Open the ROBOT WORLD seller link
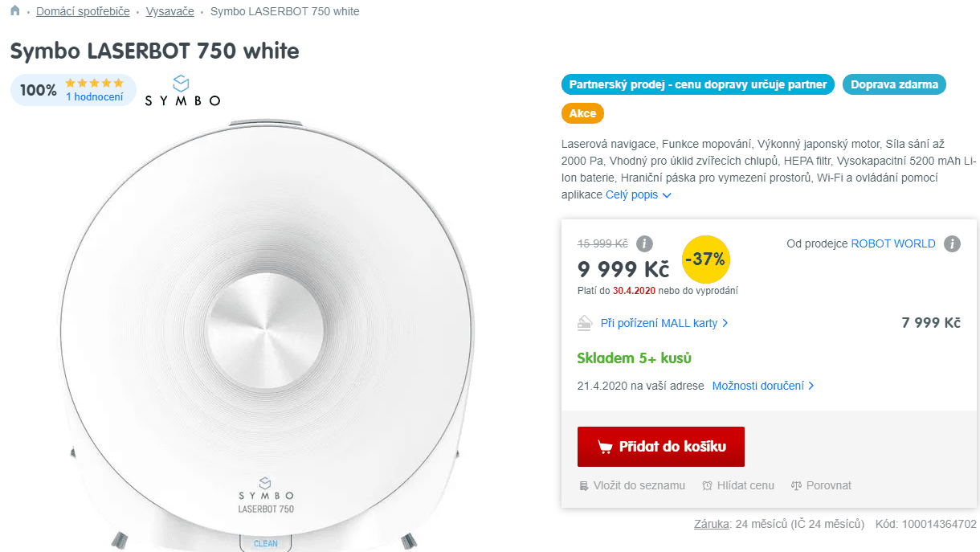The width and height of the screenshot is (980, 552). 893,243
